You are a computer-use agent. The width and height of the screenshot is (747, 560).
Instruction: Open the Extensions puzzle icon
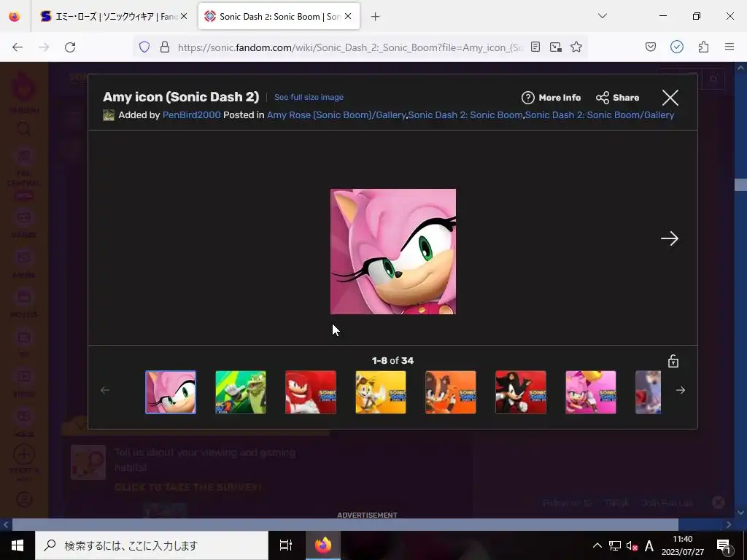click(703, 47)
